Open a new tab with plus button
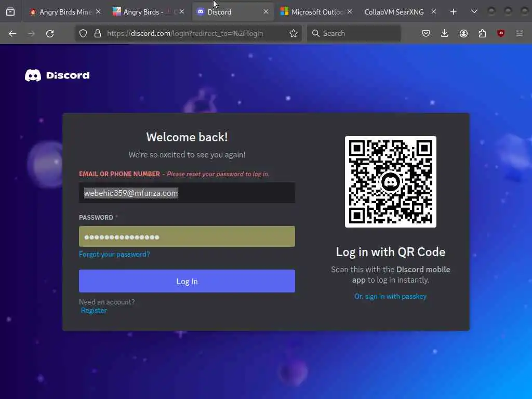 [x=453, y=12]
